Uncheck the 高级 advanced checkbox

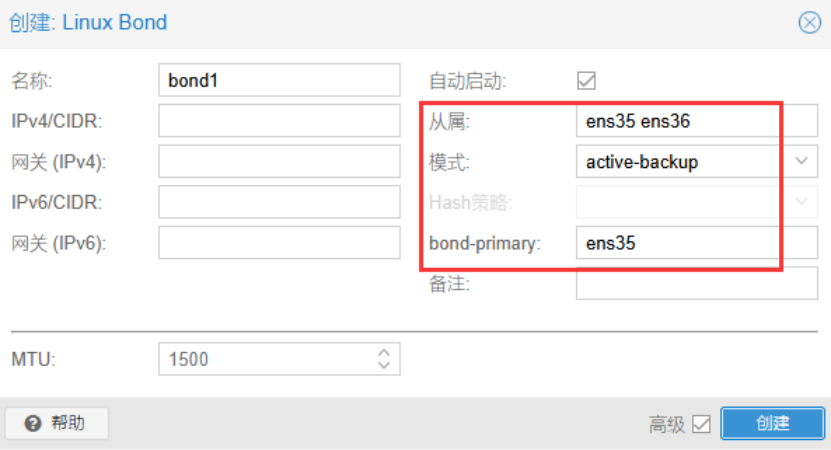[701, 424]
